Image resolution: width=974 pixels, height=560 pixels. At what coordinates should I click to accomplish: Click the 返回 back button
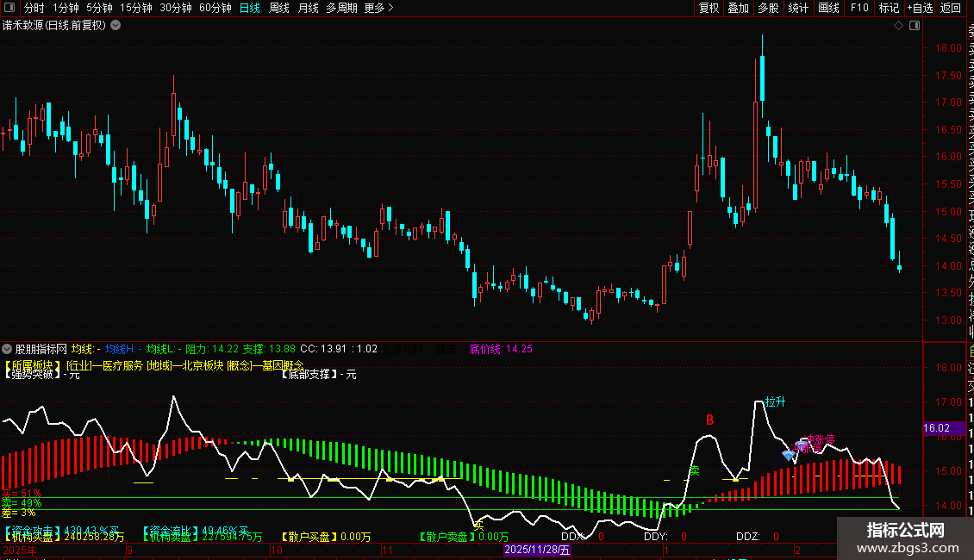(x=951, y=8)
